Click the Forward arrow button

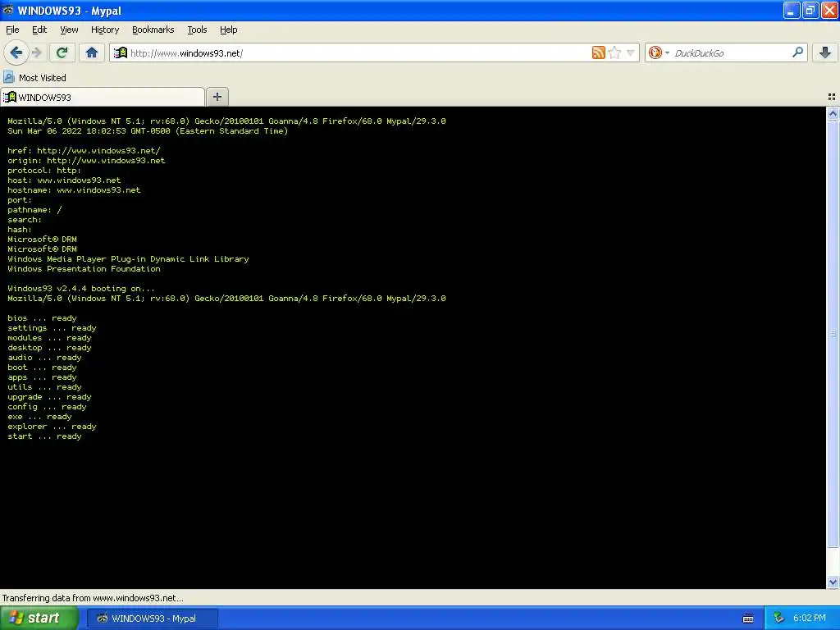click(36, 52)
